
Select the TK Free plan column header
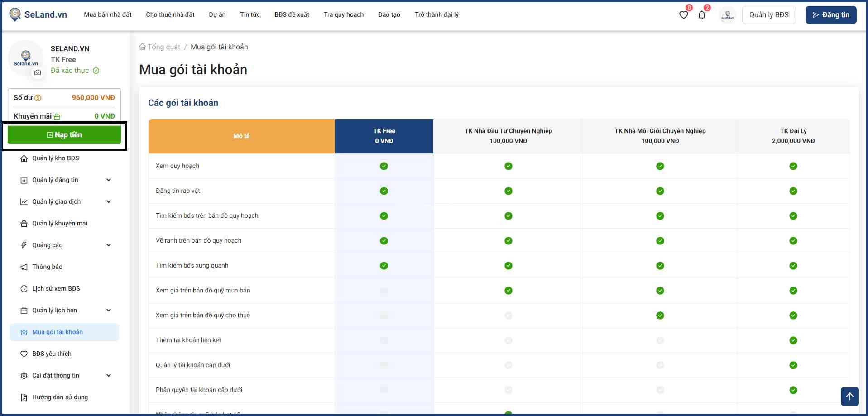click(x=384, y=136)
